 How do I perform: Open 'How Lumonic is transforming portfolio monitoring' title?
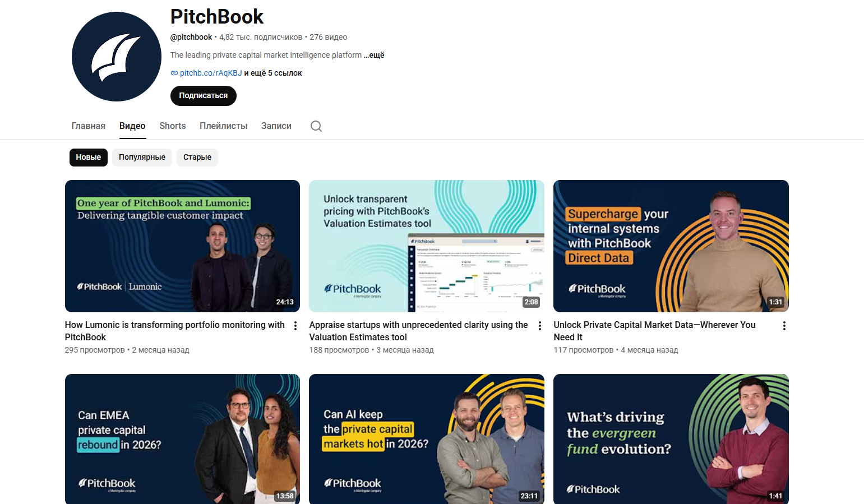(175, 331)
